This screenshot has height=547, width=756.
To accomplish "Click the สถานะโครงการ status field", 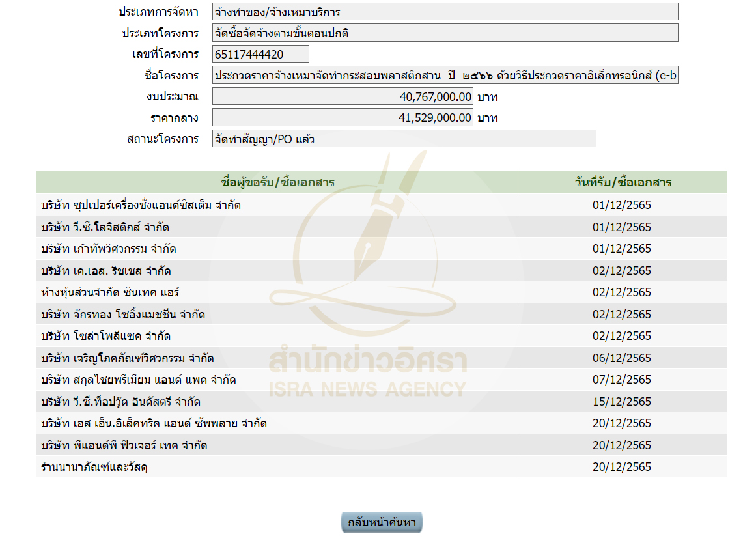I will (x=404, y=139).
